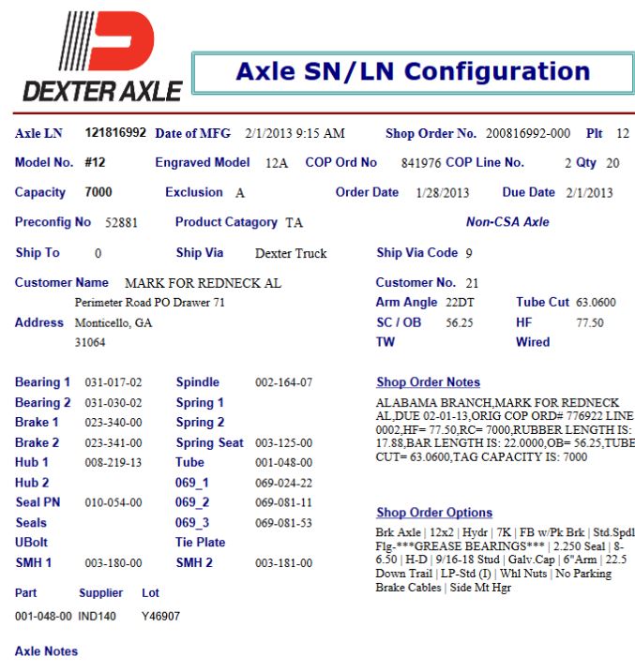635x672 pixels.
Task: Click Spring Seat part 003-125-00
Action: (283, 442)
